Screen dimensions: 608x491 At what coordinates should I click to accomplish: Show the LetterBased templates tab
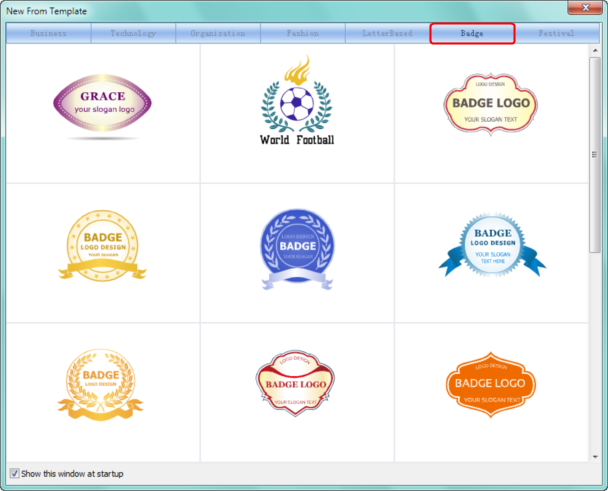point(386,33)
